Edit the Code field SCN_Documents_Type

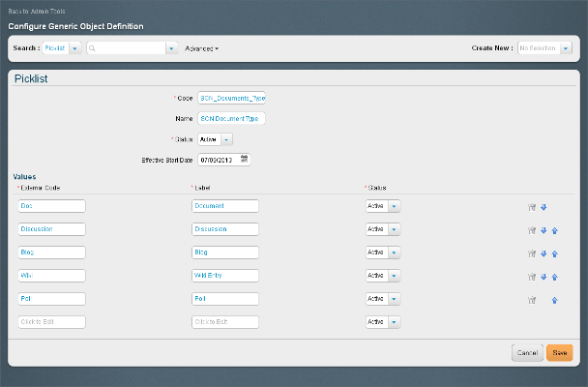(231, 98)
